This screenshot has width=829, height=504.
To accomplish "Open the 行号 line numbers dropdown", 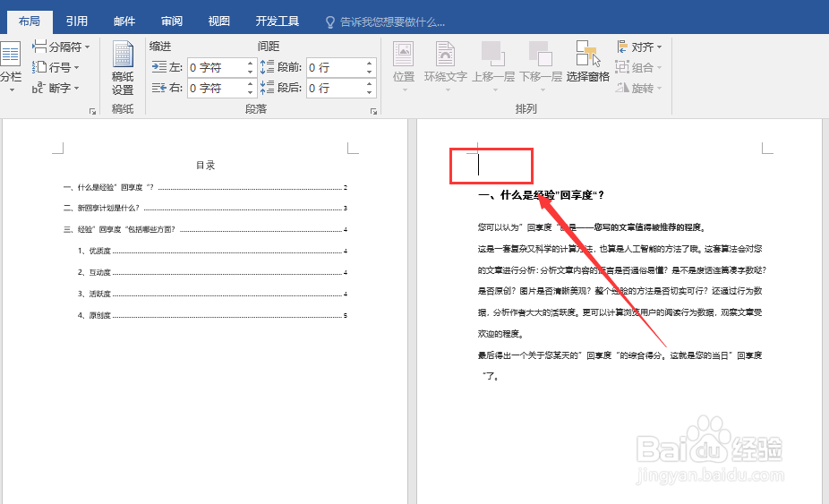I will click(56, 67).
